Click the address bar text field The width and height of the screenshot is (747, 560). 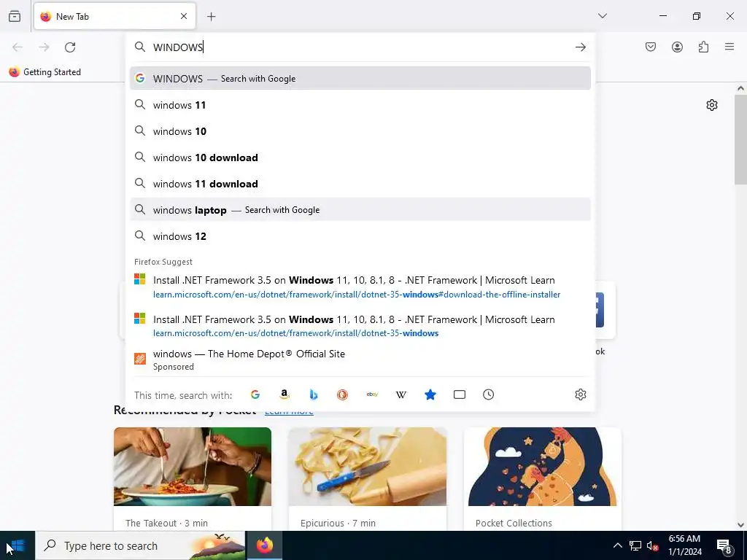coord(362,47)
